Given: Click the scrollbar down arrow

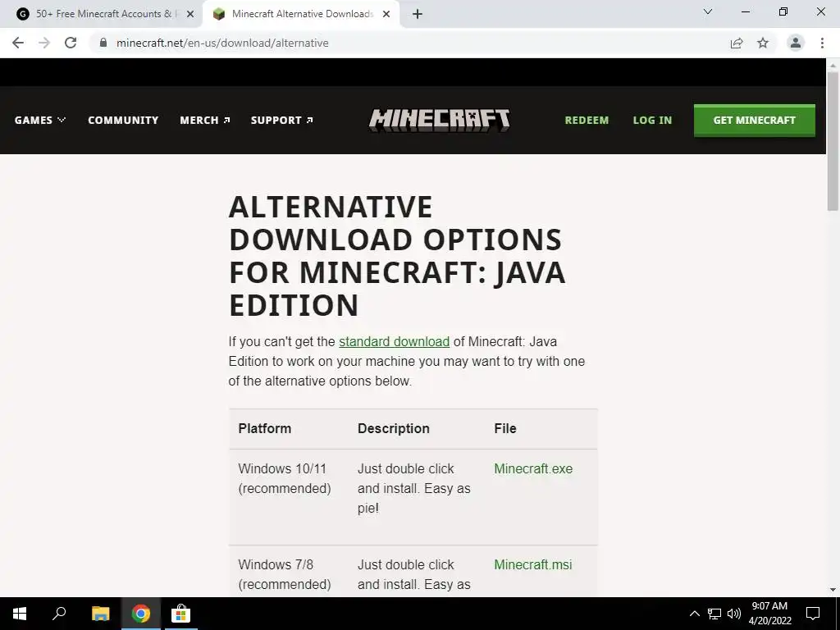Looking at the screenshot, I should 832,590.
